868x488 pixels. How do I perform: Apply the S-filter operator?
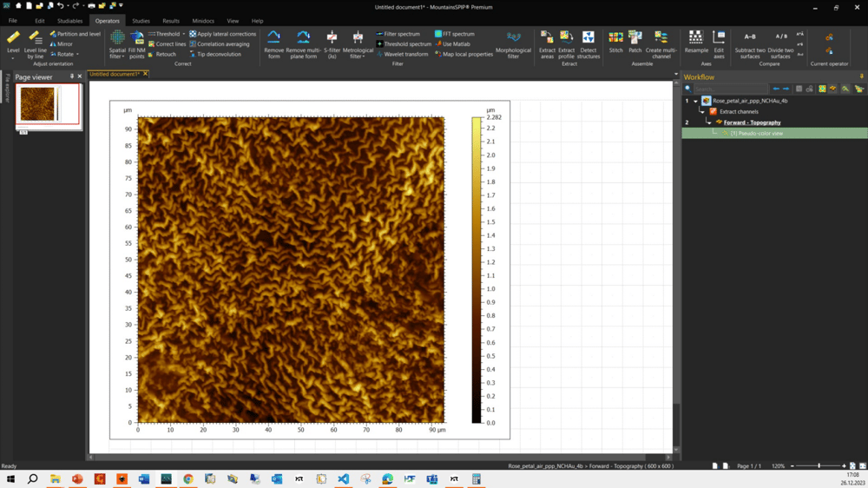click(x=332, y=44)
